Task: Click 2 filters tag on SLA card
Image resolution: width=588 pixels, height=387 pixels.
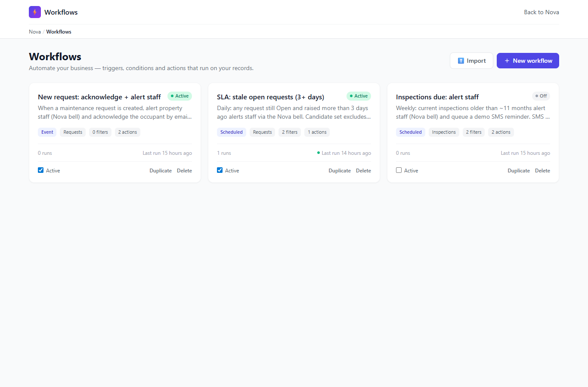Action: coord(290,132)
